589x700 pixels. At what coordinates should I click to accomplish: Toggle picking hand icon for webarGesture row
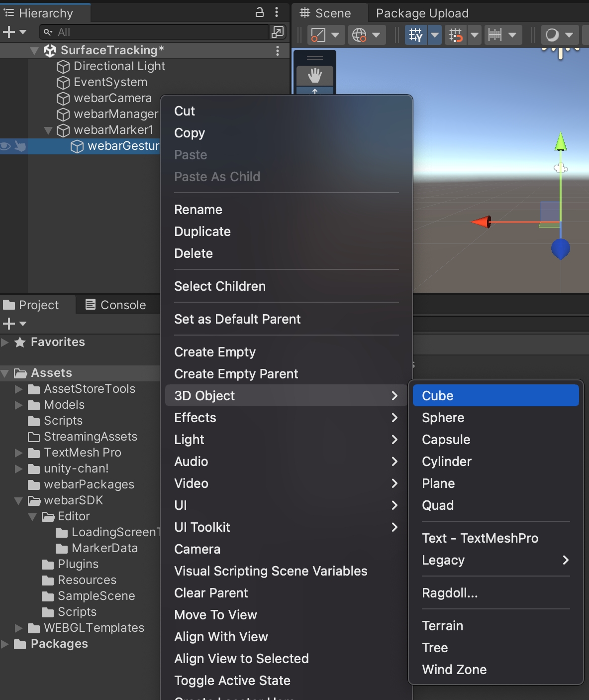click(x=20, y=146)
